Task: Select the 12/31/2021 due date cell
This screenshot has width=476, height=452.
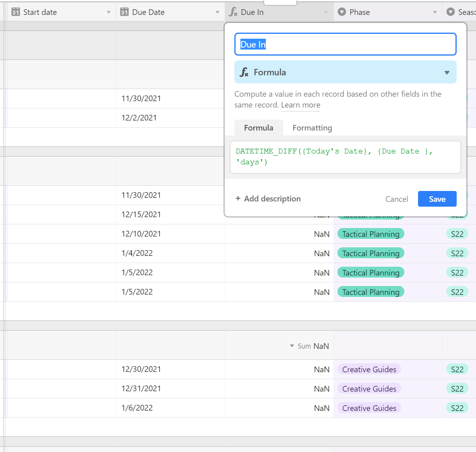Action: pos(171,389)
